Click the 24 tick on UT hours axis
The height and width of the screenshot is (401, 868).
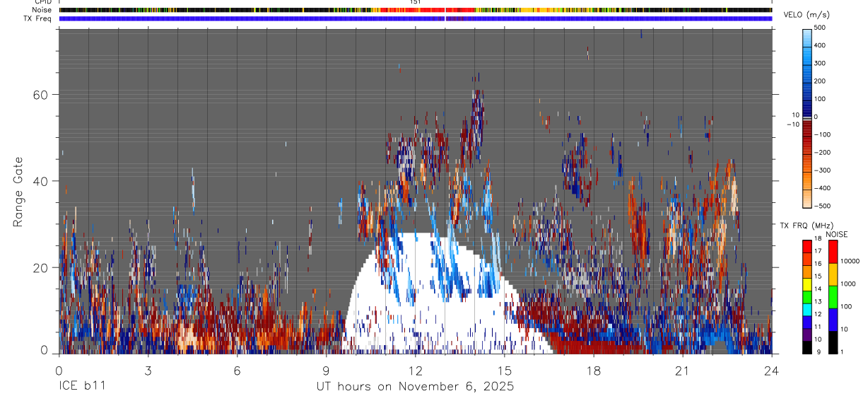tap(772, 371)
